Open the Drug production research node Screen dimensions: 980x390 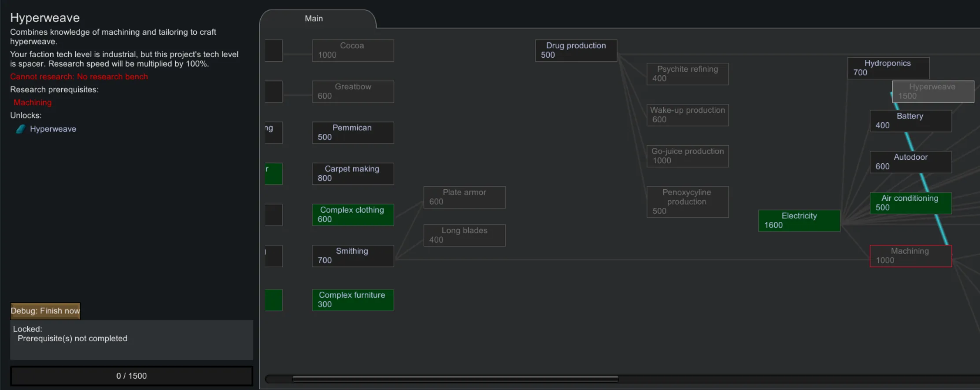click(x=575, y=51)
